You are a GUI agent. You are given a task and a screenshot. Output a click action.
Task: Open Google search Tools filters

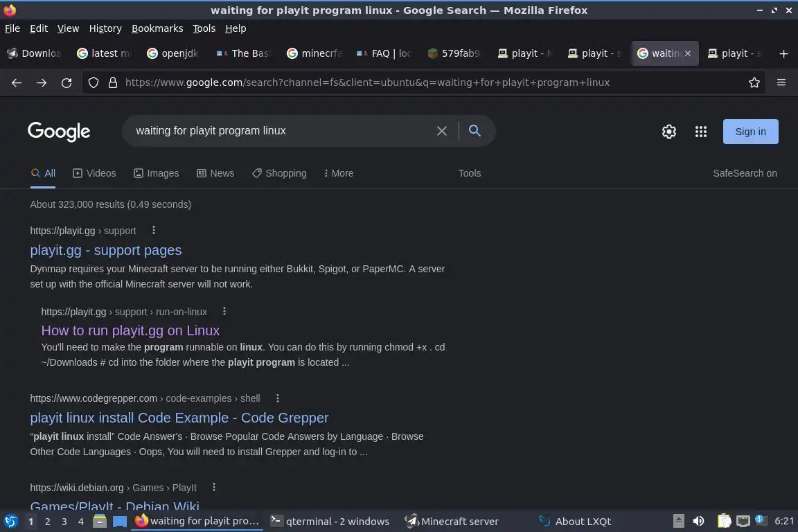[x=469, y=173]
